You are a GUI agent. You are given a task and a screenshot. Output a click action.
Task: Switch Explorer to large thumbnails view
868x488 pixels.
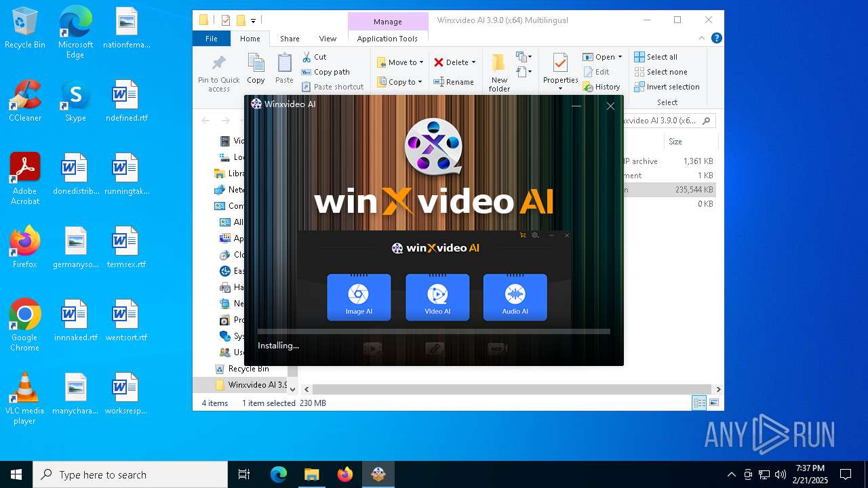click(713, 403)
